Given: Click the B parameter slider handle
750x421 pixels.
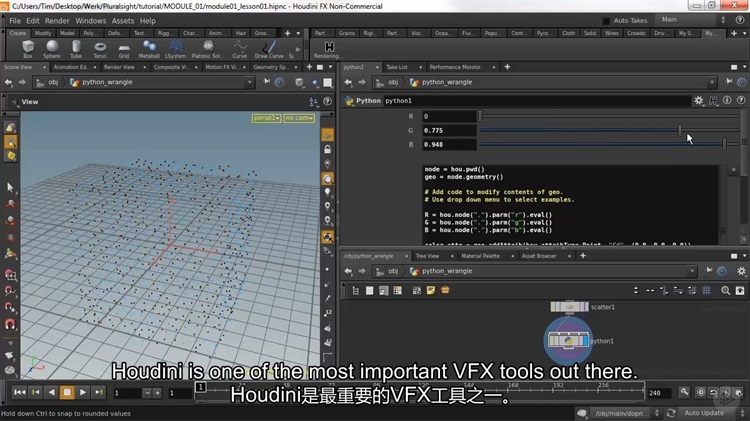Looking at the screenshot, I should tap(724, 144).
